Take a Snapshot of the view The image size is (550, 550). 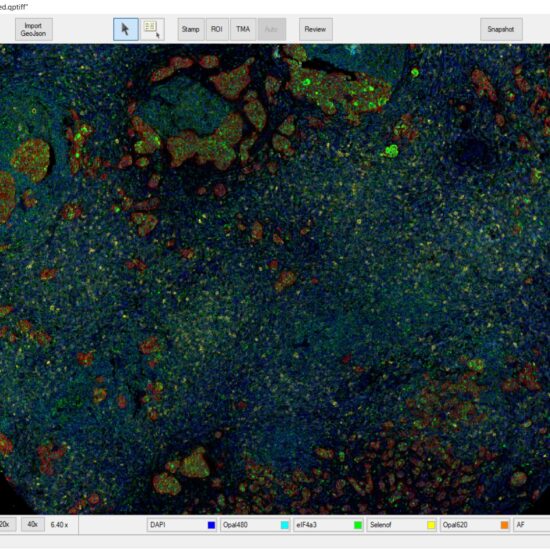(x=501, y=29)
